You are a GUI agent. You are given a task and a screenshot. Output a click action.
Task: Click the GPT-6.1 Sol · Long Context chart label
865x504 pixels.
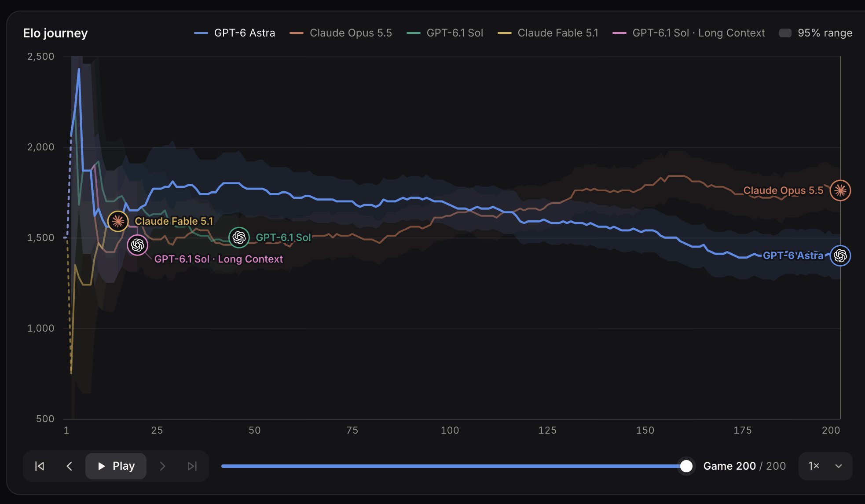click(219, 259)
